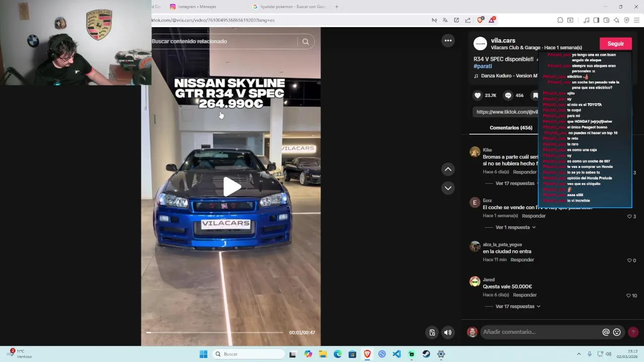Play the Nissan Skyline TikTok video
644x362 pixels.
point(232,187)
